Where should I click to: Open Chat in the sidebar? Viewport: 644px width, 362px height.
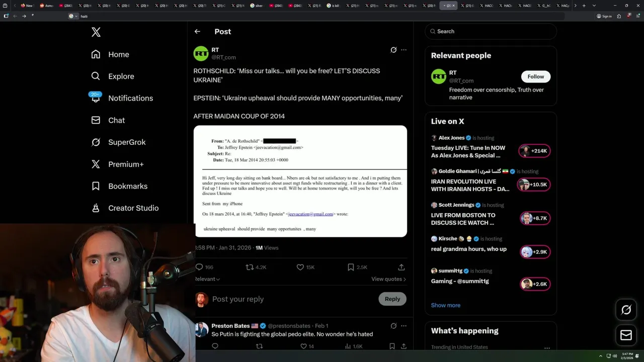108,120
